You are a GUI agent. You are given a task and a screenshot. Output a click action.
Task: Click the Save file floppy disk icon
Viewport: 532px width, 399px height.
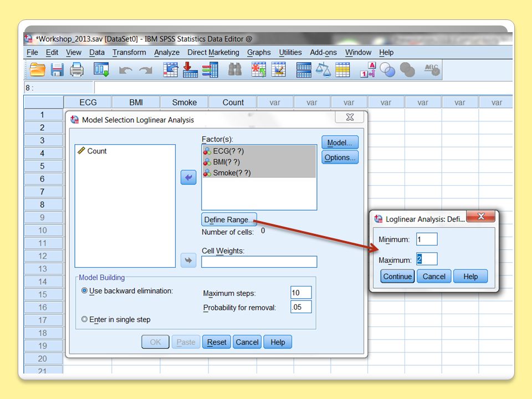(57, 70)
